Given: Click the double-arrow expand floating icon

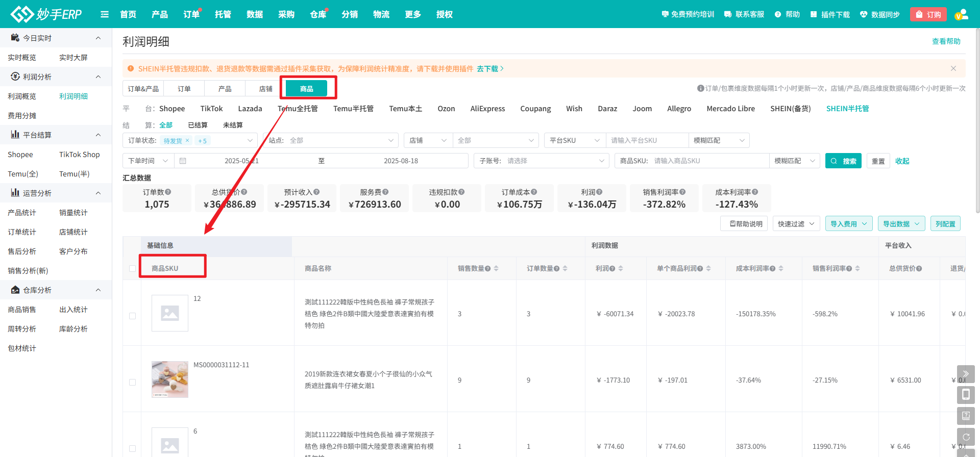Looking at the screenshot, I should [966, 374].
